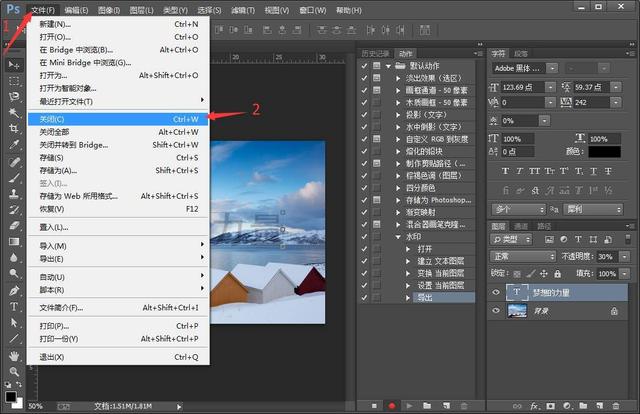Open the 不透明度 30% opacity dropdown arrow

tap(625, 256)
